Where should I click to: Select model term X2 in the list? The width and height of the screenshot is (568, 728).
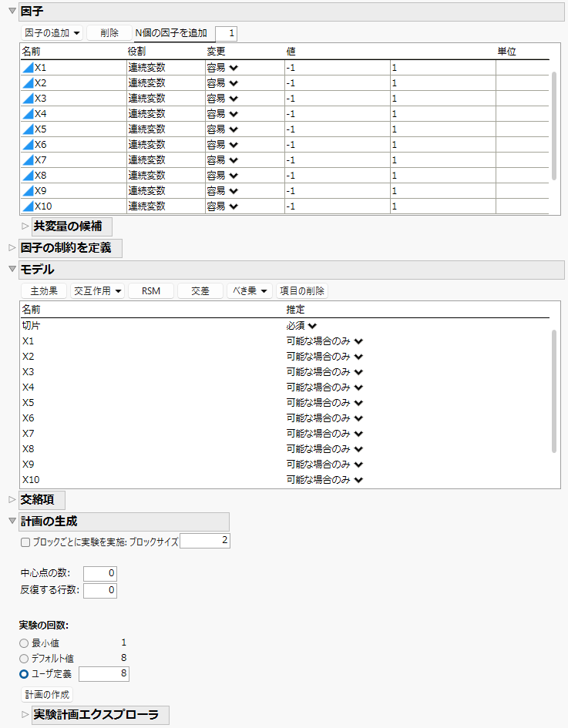(x=29, y=356)
